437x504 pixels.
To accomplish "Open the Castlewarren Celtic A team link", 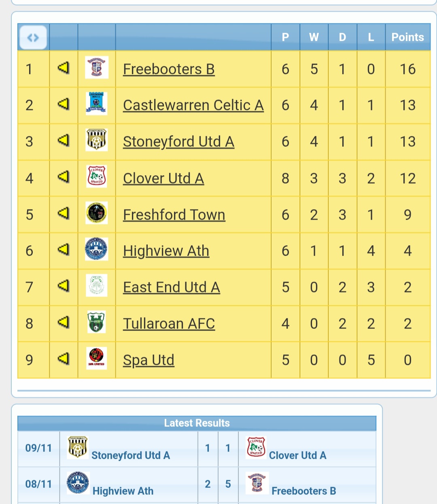I will pos(193,105).
